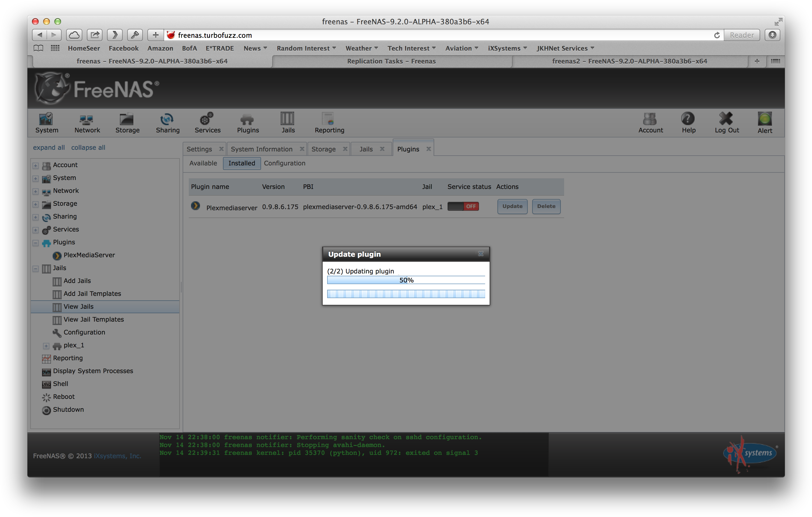Close the Update plugin dialog
The width and height of the screenshot is (812, 517).
(481, 254)
